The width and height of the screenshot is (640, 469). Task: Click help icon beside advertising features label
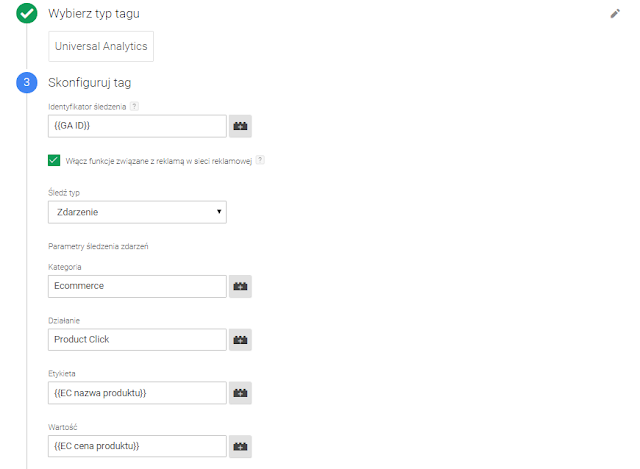coord(260,159)
